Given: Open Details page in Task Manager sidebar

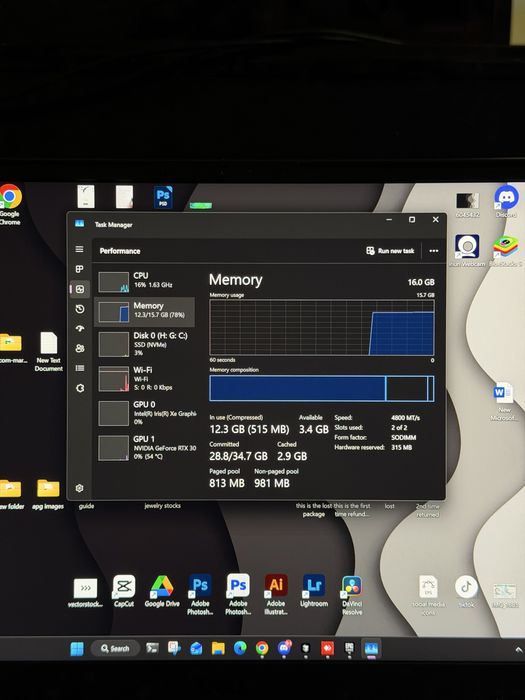Looking at the screenshot, I should [80, 368].
